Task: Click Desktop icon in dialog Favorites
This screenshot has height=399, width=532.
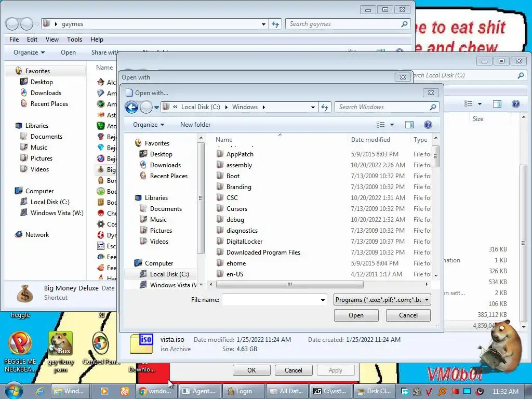Action: click(x=143, y=154)
